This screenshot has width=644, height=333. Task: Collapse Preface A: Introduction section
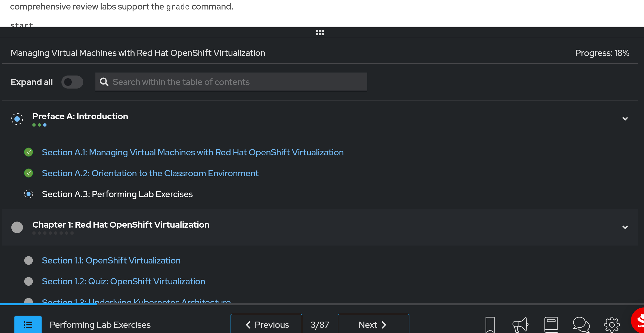coord(625,119)
